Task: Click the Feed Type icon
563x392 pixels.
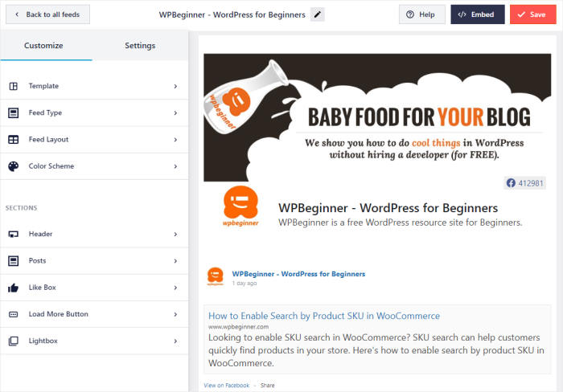Action: pyautogui.click(x=13, y=112)
